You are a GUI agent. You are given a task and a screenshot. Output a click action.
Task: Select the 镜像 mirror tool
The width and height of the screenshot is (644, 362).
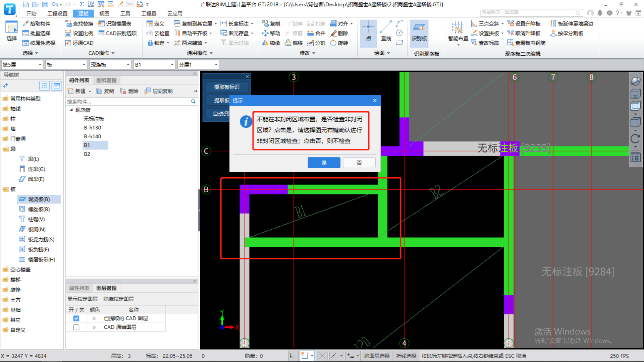coord(271,43)
